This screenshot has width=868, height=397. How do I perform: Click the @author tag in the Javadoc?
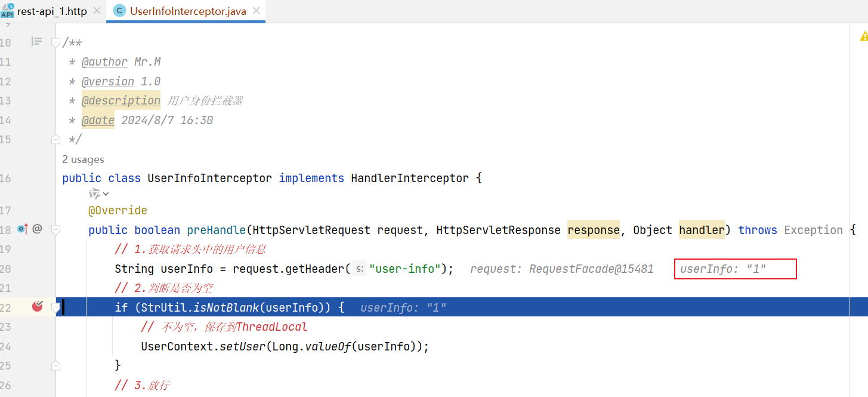pyautogui.click(x=104, y=62)
